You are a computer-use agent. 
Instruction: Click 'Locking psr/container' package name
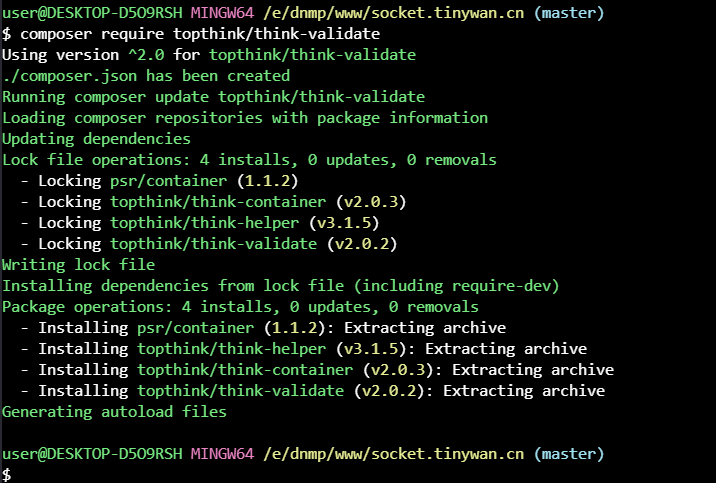(168, 181)
